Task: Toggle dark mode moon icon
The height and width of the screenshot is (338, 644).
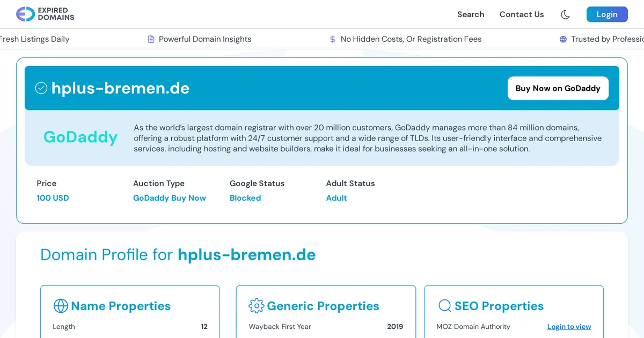Action: coord(565,14)
